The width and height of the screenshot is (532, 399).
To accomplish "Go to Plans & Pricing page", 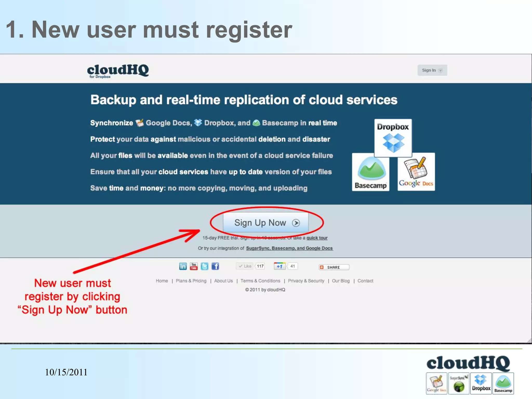I will [191, 281].
